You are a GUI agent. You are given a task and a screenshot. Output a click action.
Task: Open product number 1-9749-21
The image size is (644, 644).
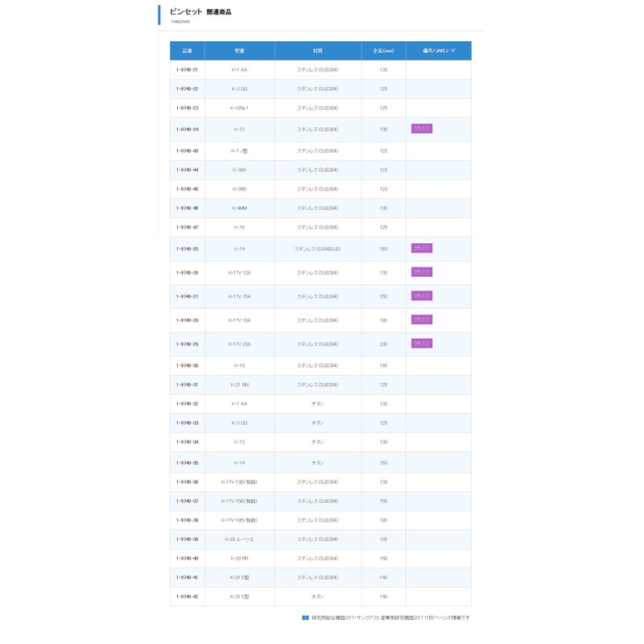click(187, 70)
